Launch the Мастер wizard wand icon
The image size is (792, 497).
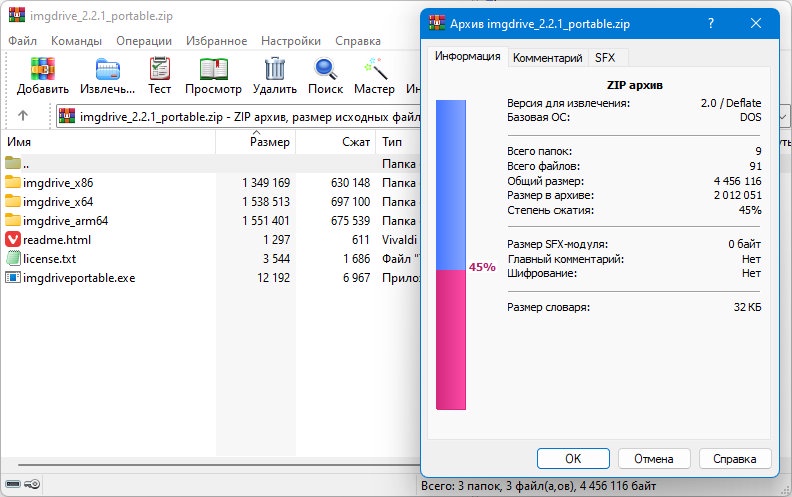pyautogui.click(x=375, y=69)
